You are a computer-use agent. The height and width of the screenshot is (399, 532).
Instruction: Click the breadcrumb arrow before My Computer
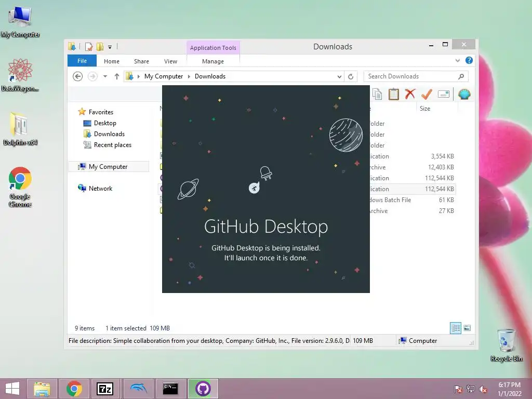tap(138, 77)
